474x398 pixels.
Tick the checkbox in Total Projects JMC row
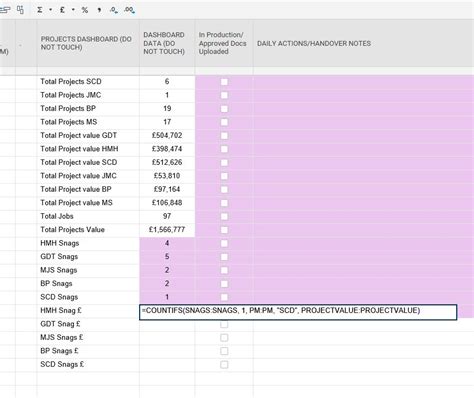click(224, 95)
